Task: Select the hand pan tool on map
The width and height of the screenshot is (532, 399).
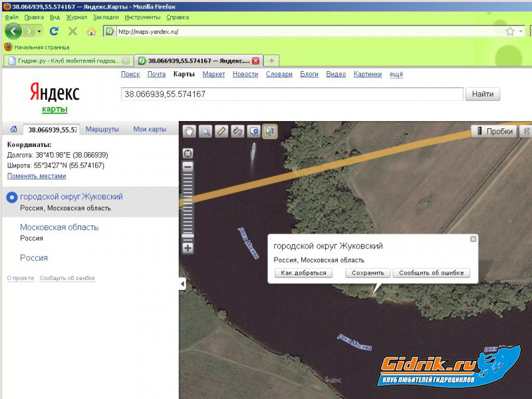Action: click(x=190, y=131)
